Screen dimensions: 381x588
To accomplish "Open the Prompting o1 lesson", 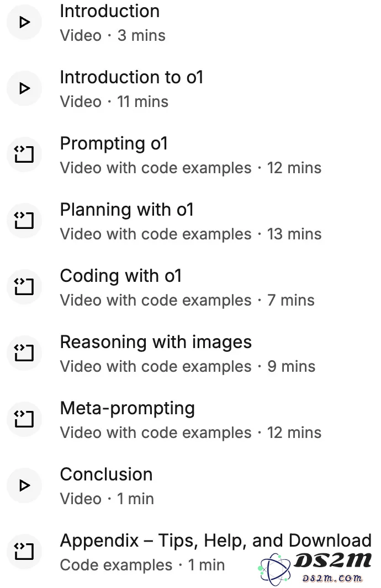I will click(114, 144).
